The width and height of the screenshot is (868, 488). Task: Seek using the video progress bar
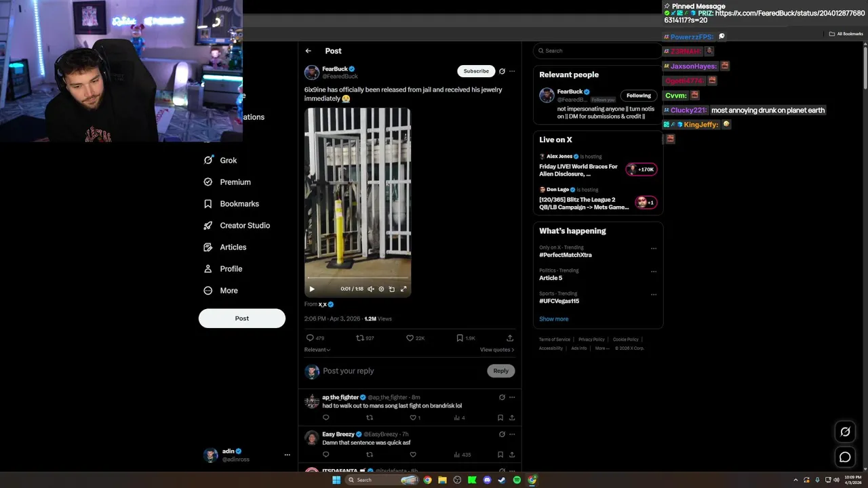click(x=357, y=278)
